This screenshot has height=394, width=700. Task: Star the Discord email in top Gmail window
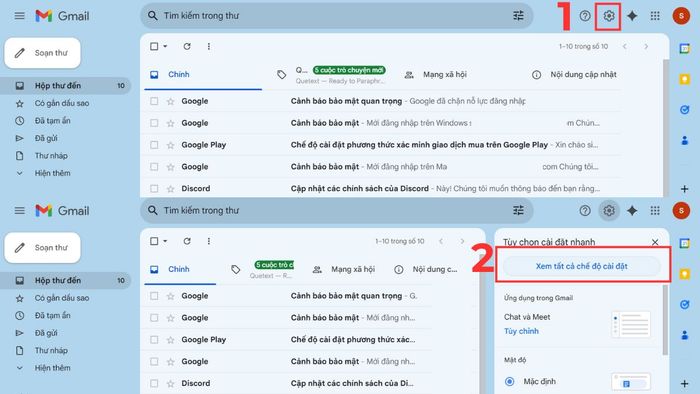170,189
